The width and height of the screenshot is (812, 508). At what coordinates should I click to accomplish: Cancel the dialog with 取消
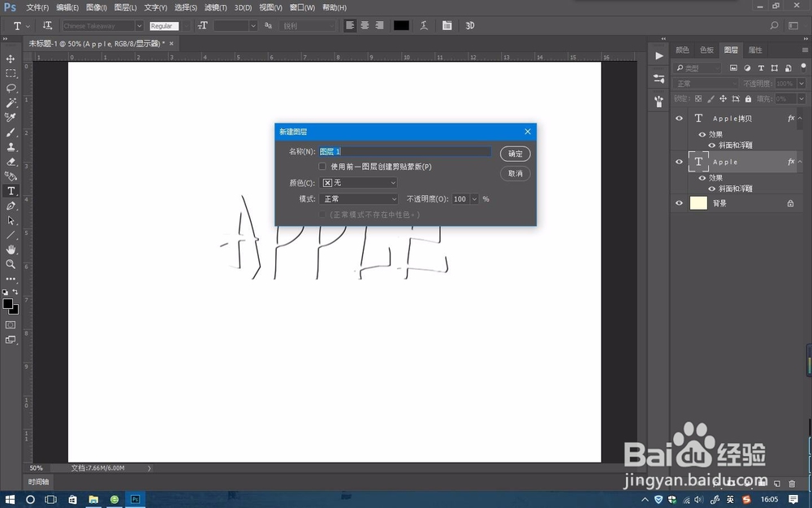click(516, 173)
